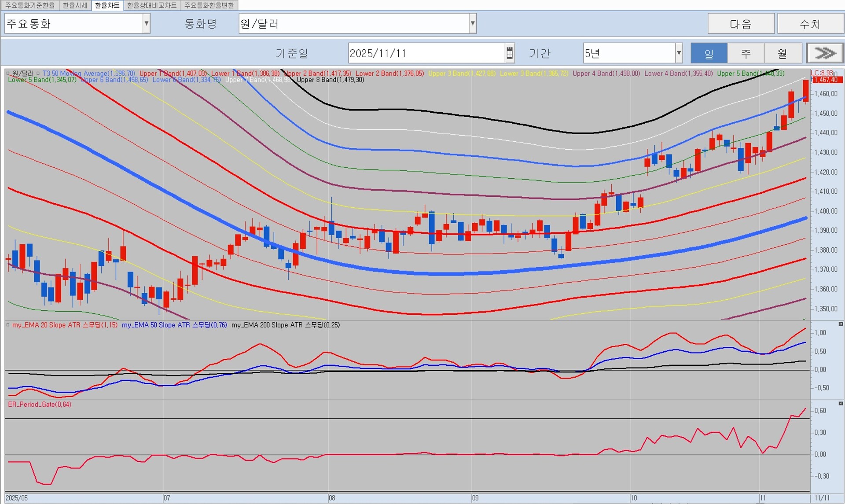Click the small square before 원/달러 legend
Screen dimensions: 845x504
pyautogui.click(x=8, y=74)
